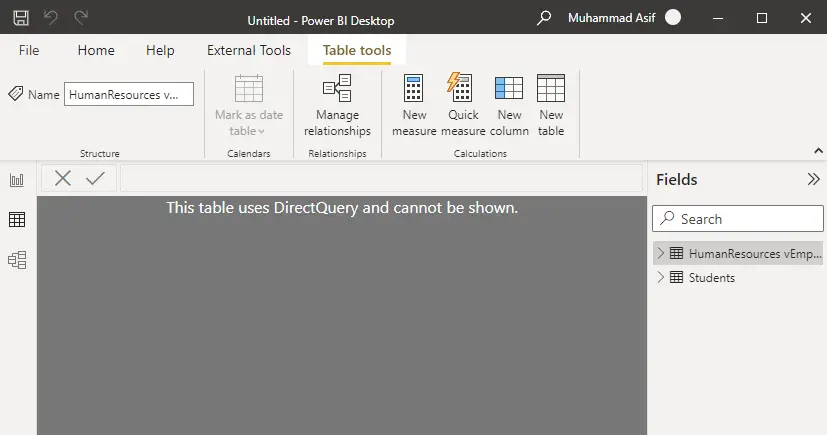
Task: Switch to Model view in sidebar
Action: [17, 260]
